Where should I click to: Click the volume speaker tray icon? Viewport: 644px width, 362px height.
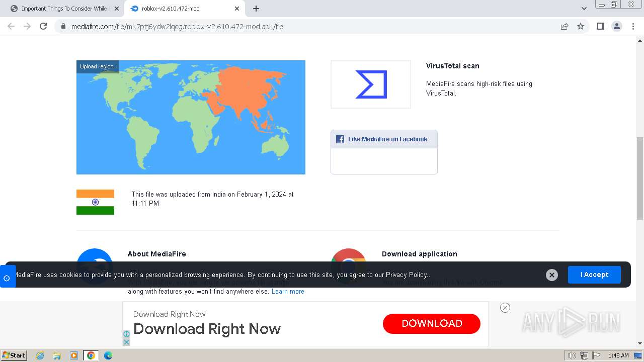click(572, 355)
